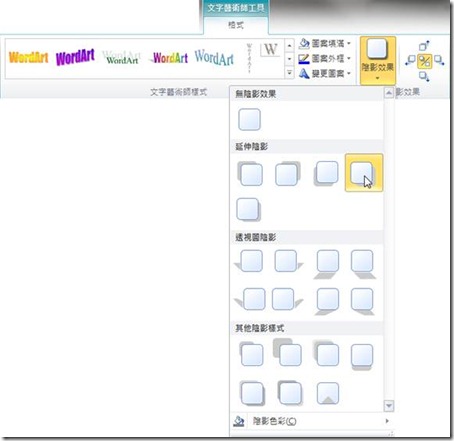Select second-row middle 其他陰影樣式 thumbnail
This screenshot has height=441, width=454.
pos(290,393)
